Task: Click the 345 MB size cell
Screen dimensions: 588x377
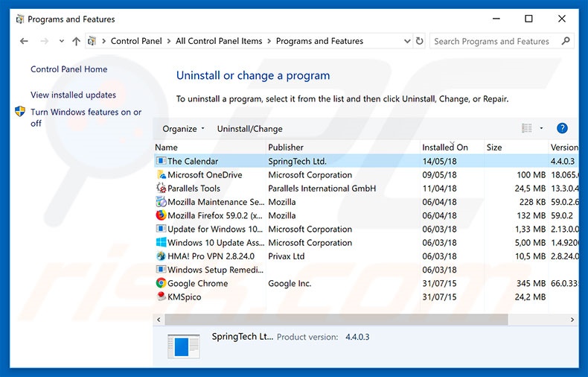Action: [531, 283]
